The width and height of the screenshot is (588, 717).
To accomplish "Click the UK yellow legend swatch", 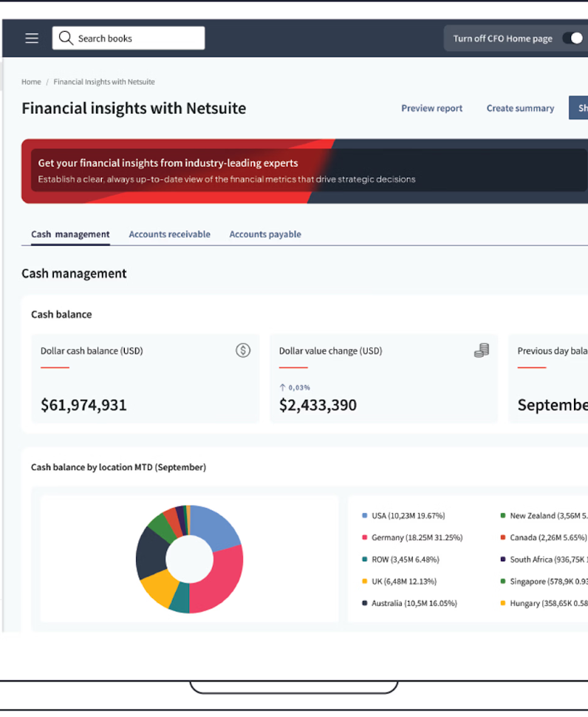I will [x=365, y=582].
